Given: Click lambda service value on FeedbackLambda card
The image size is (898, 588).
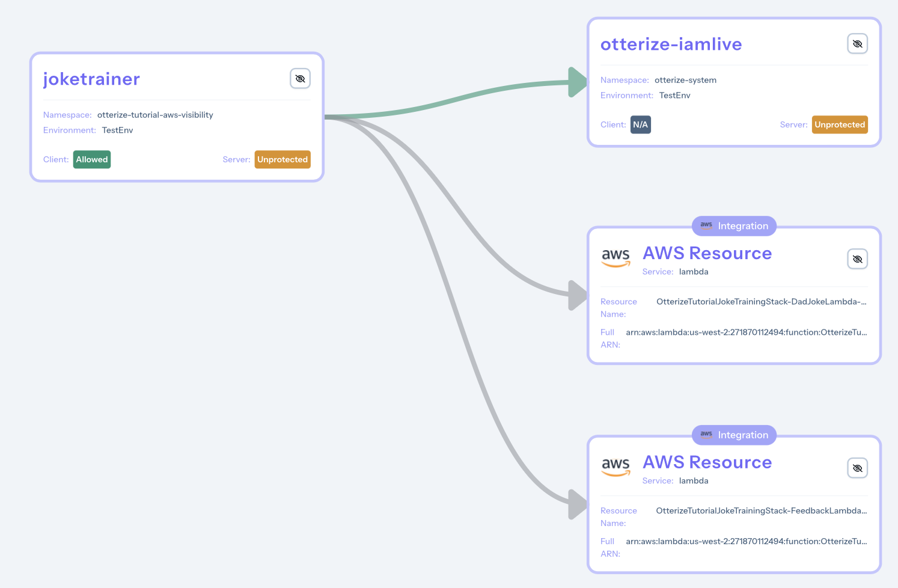Looking at the screenshot, I should coord(694,481).
